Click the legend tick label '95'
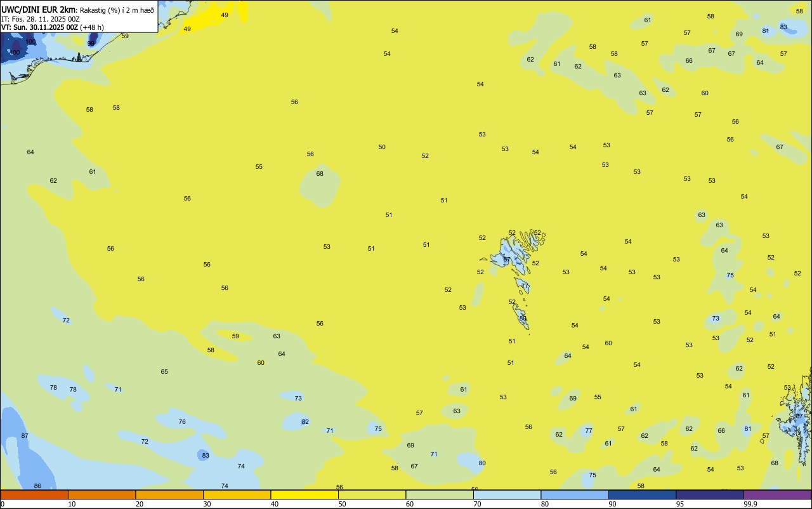This screenshot has width=812, height=509. pos(679,504)
